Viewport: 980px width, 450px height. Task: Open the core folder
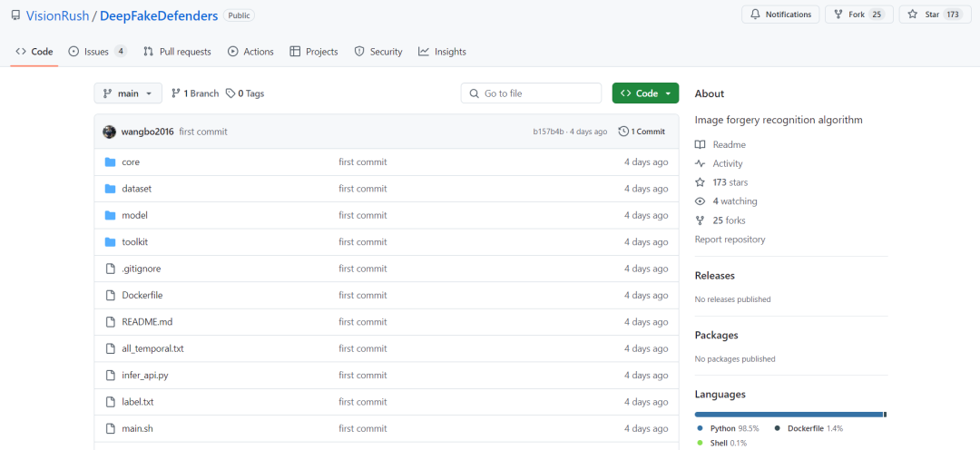131,161
